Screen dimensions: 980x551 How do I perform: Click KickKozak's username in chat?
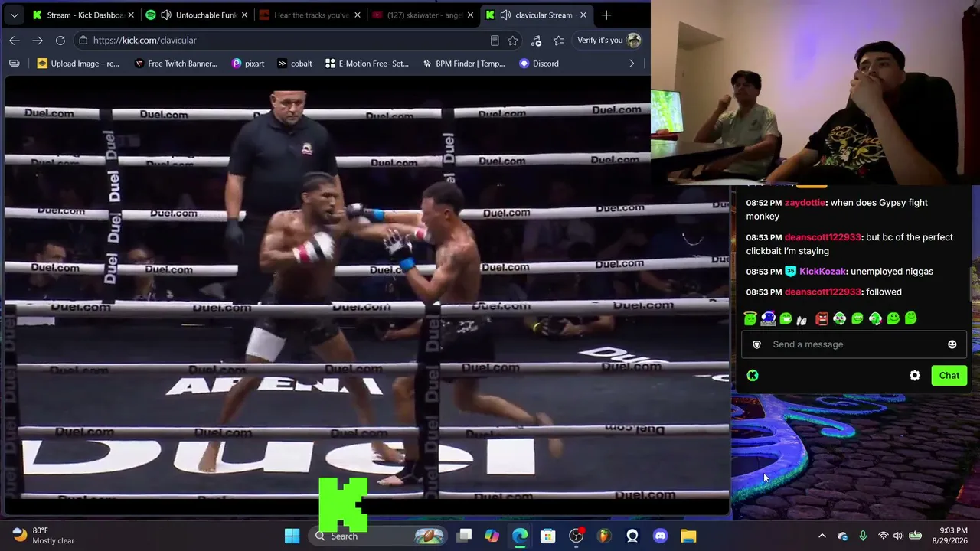click(x=822, y=272)
